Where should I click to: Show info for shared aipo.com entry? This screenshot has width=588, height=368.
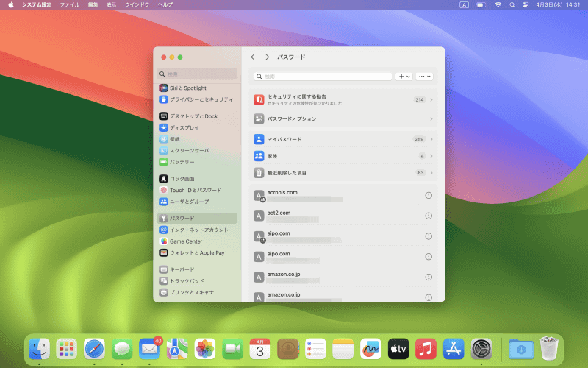tap(429, 236)
